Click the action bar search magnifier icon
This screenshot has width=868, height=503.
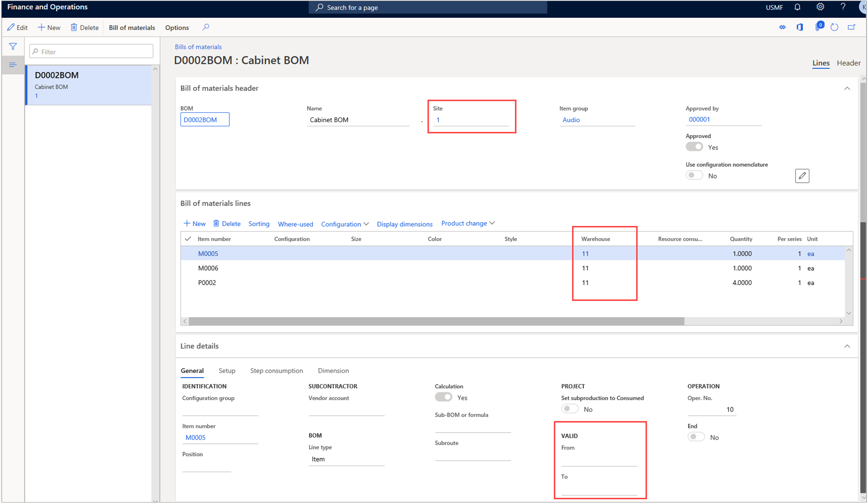tap(206, 27)
